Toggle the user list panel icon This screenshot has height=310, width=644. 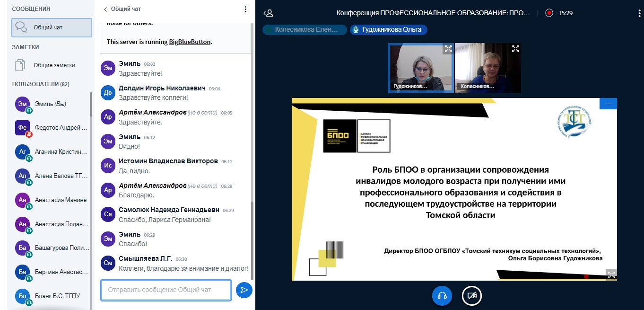tap(268, 13)
